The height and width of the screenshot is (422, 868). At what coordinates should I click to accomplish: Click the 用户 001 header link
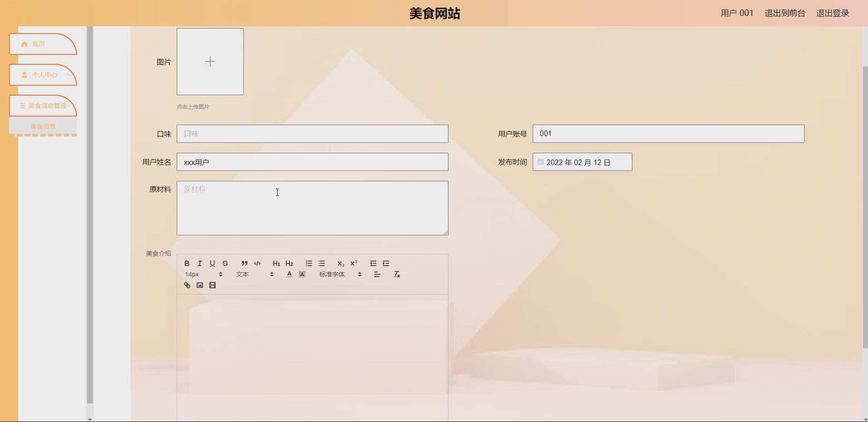click(737, 13)
